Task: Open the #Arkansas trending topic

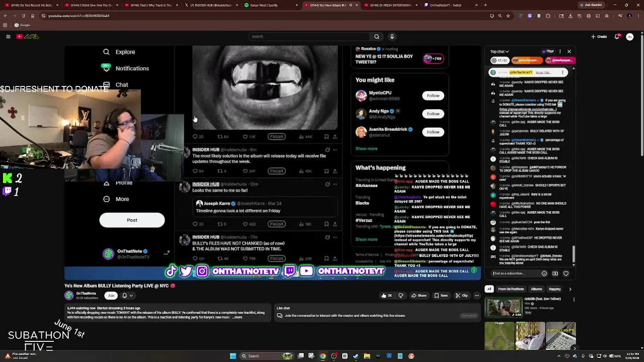Action: [366, 186]
